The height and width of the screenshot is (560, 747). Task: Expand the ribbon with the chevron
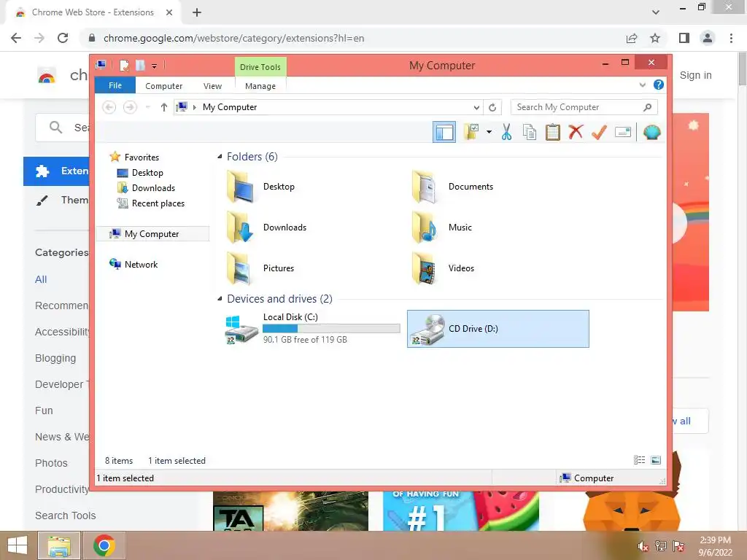[642, 85]
